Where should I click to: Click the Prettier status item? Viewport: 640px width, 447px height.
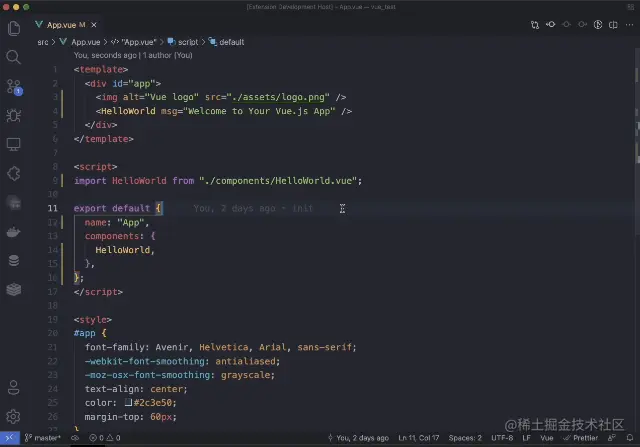(x=580, y=438)
